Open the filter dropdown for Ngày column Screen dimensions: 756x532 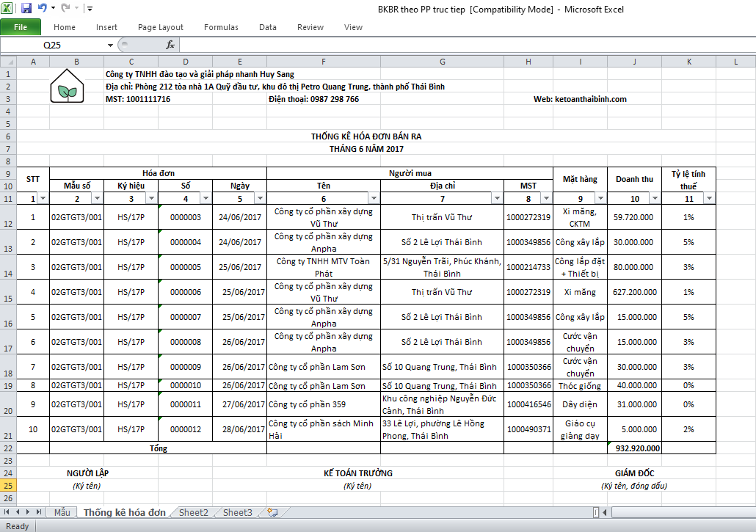tap(261, 199)
